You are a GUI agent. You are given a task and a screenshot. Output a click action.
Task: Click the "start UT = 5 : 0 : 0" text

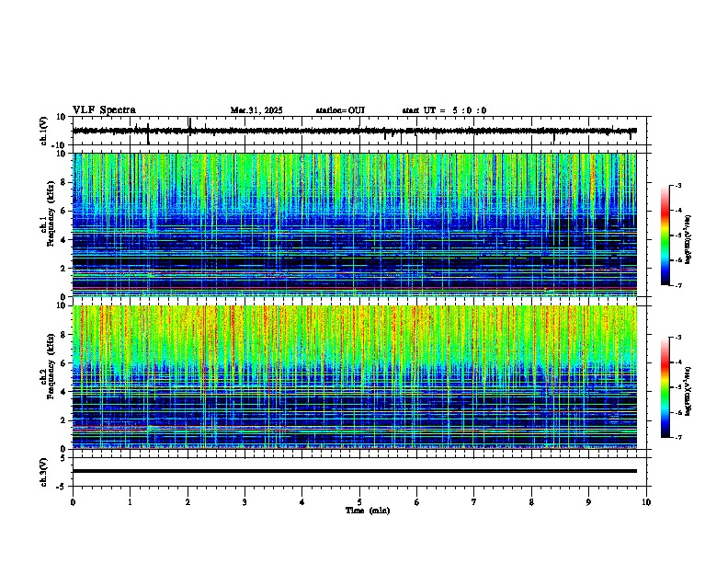[x=444, y=110]
